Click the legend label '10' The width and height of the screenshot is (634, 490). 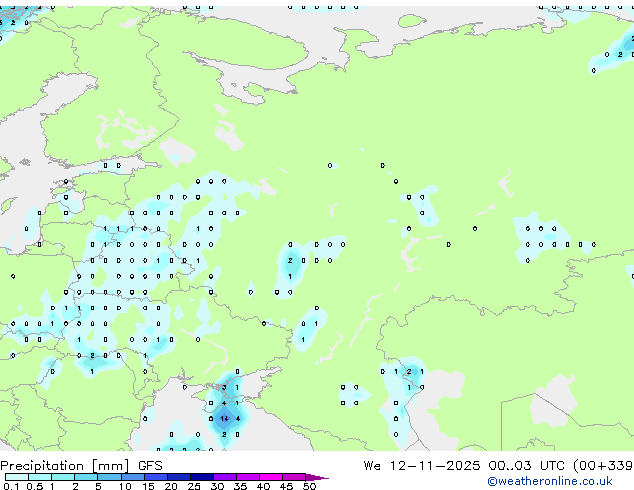[125, 486]
